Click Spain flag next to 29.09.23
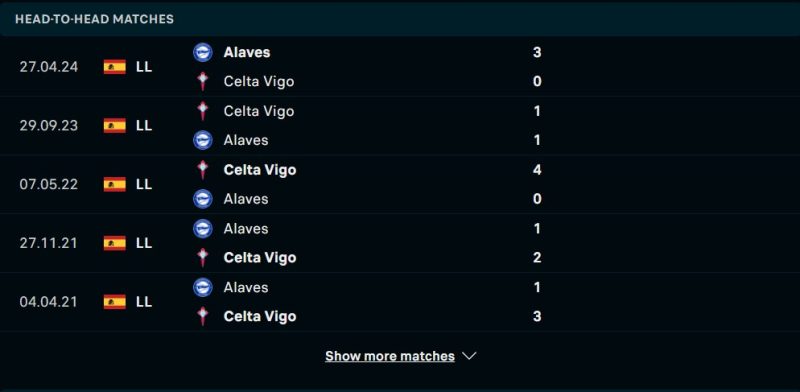 115,126
